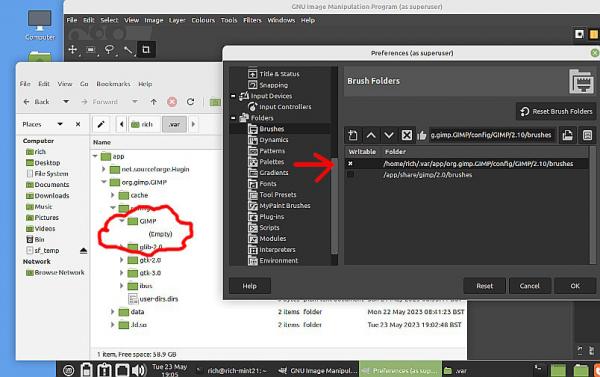Select the Crop tool in toolbox

point(146,49)
